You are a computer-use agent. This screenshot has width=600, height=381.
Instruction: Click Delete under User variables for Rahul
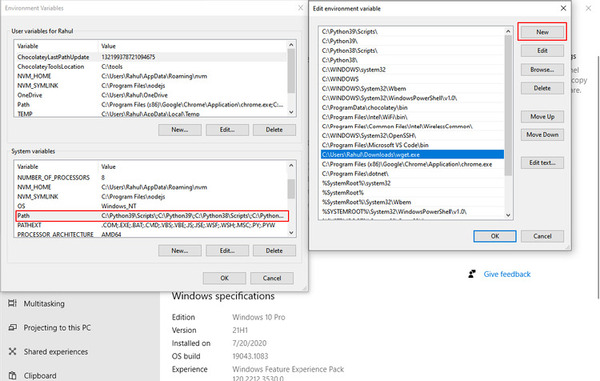click(274, 130)
